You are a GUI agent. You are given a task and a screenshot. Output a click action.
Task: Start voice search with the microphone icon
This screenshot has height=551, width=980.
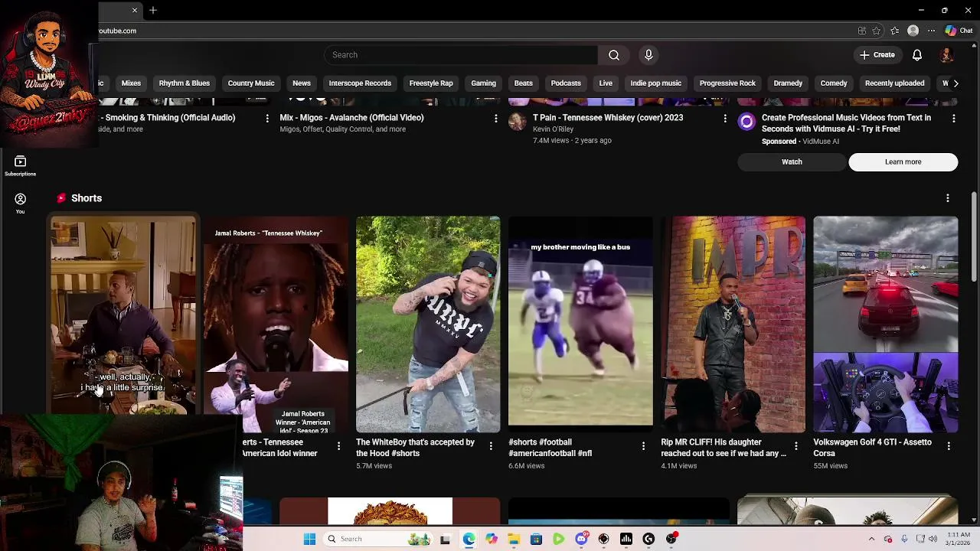(x=648, y=55)
